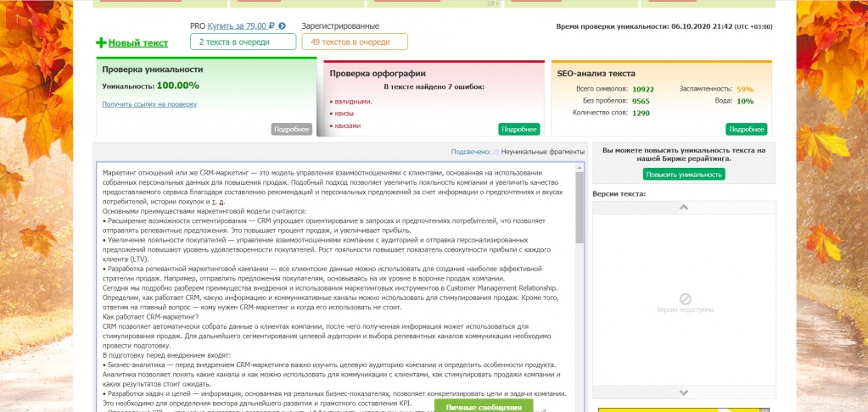Screen dimensions: 868x412
Task: Click the blue arrow icon after the PRO price
Action: pyautogui.click(x=282, y=26)
